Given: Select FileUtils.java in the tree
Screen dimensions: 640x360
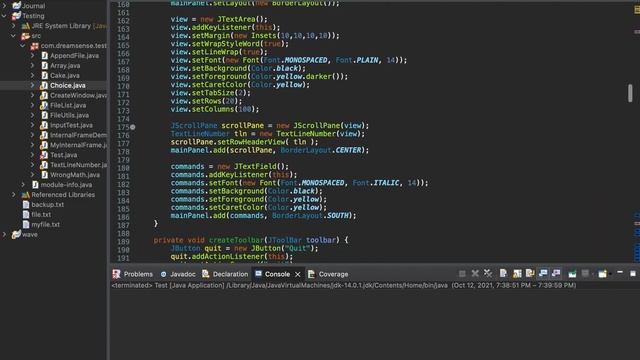Looking at the screenshot, I should (x=69, y=115).
